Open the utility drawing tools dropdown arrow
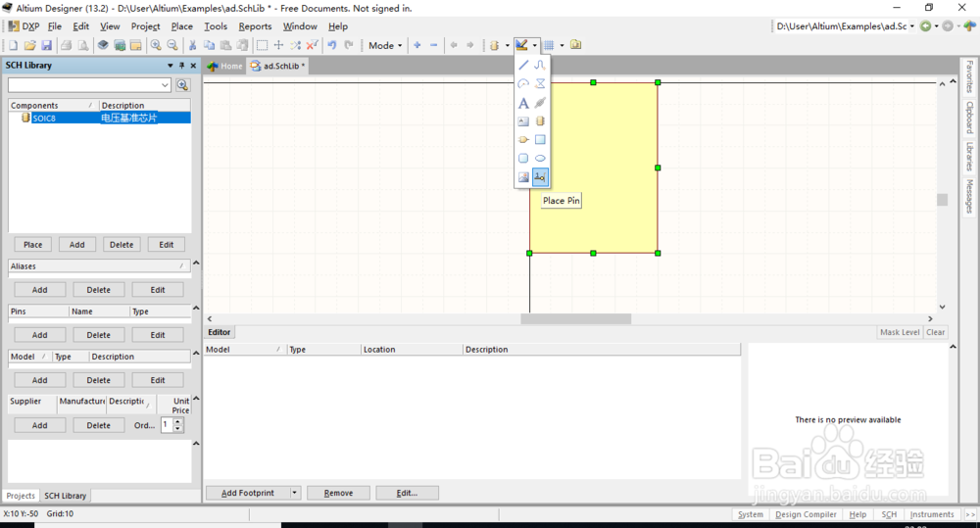The width and height of the screenshot is (980, 528). pyautogui.click(x=534, y=45)
